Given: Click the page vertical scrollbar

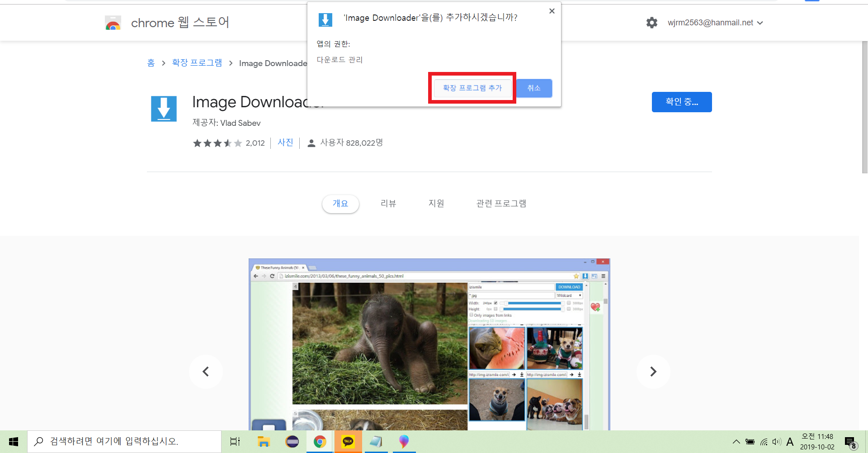Looking at the screenshot, I should click(x=864, y=107).
